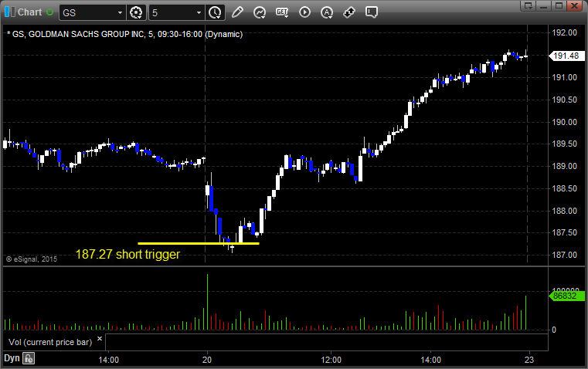Image resolution: width=588 pixels, height=369 pixels.
Task: Open the GET tools menu
Action: 282,12
